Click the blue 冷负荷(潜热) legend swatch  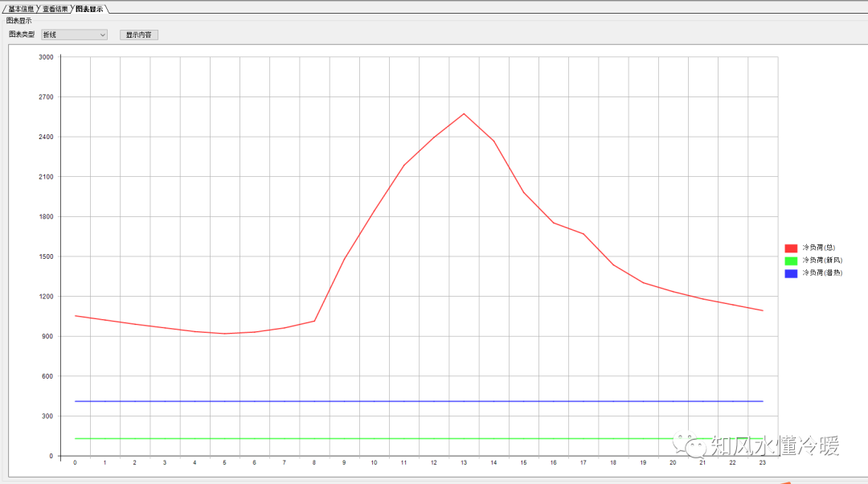coord(791,273)
